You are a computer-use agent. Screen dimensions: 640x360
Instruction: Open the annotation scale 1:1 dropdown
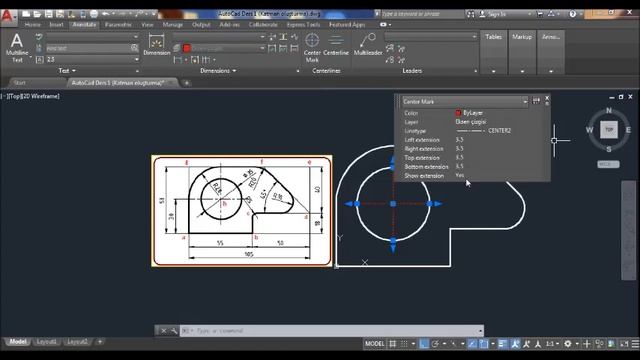coord(552,344)
